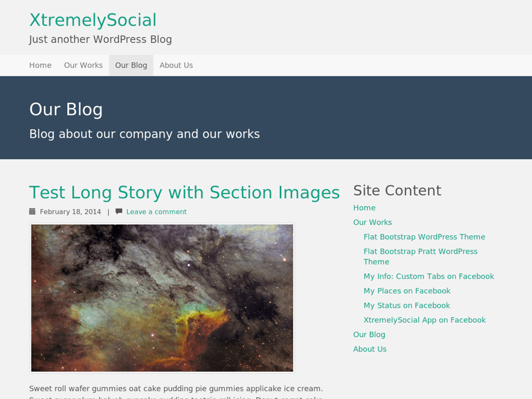Open My Status on Facebook link
This screenshot has width=532, height=399.
(x=407, y=305)
